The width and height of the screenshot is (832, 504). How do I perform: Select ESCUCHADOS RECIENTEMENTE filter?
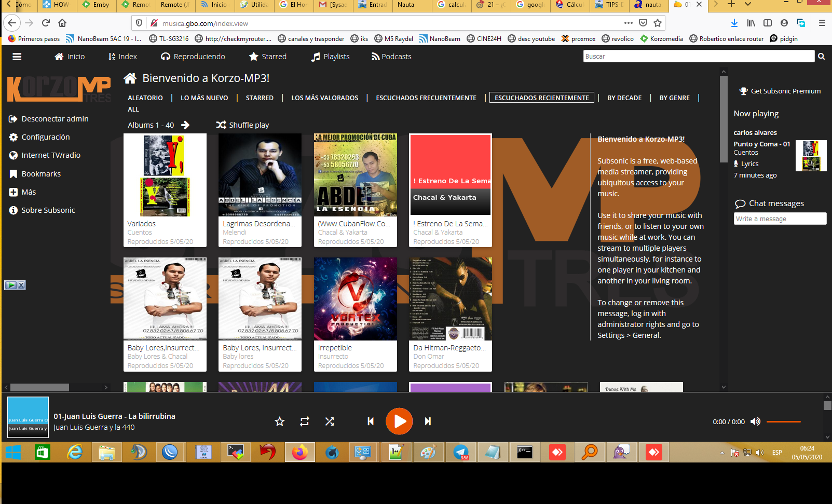[x=542, y=98]
